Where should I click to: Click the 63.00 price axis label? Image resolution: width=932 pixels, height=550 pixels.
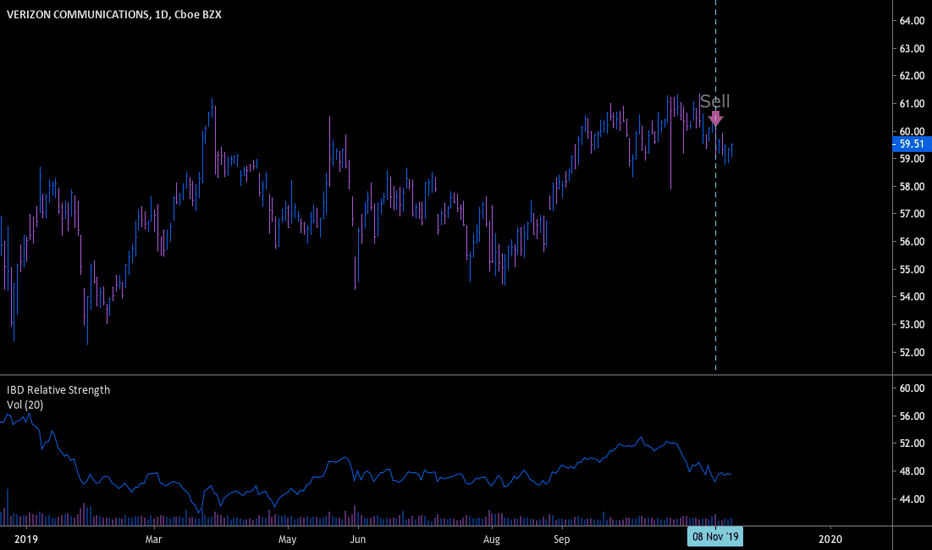tap(912, 49)
